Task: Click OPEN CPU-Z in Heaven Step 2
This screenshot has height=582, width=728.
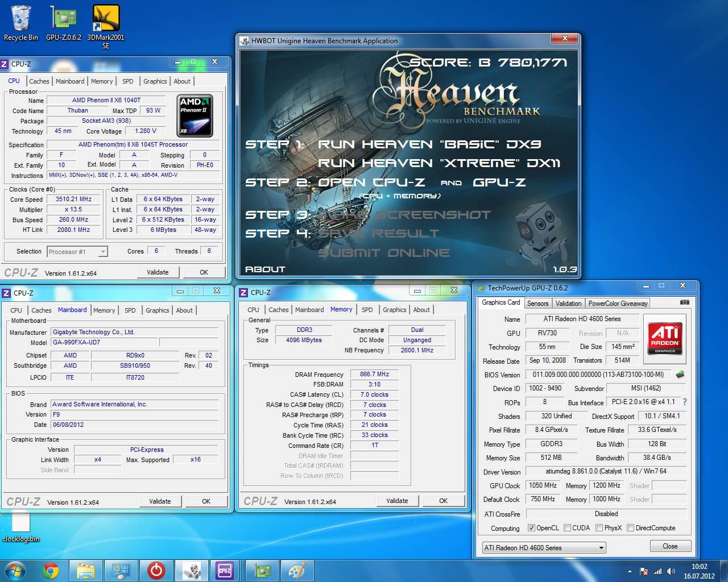Action: 371,182
